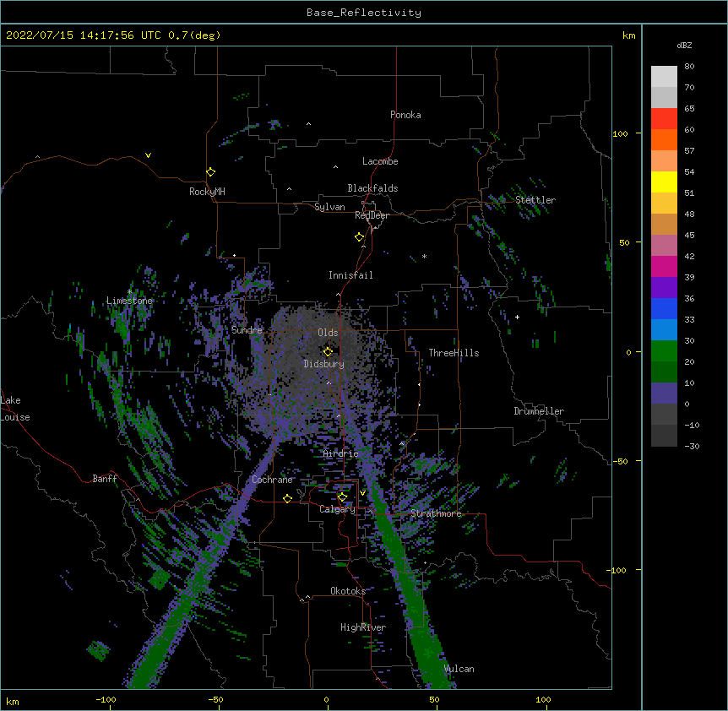Select the slate-purple 0-10 dBZ legend swatch
The height and width of the screenshot is (711, 728).
664,393
